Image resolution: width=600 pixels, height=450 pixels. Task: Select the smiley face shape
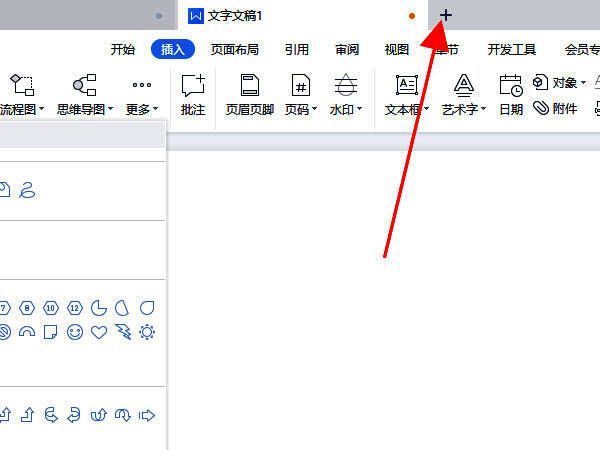point(75,332)
